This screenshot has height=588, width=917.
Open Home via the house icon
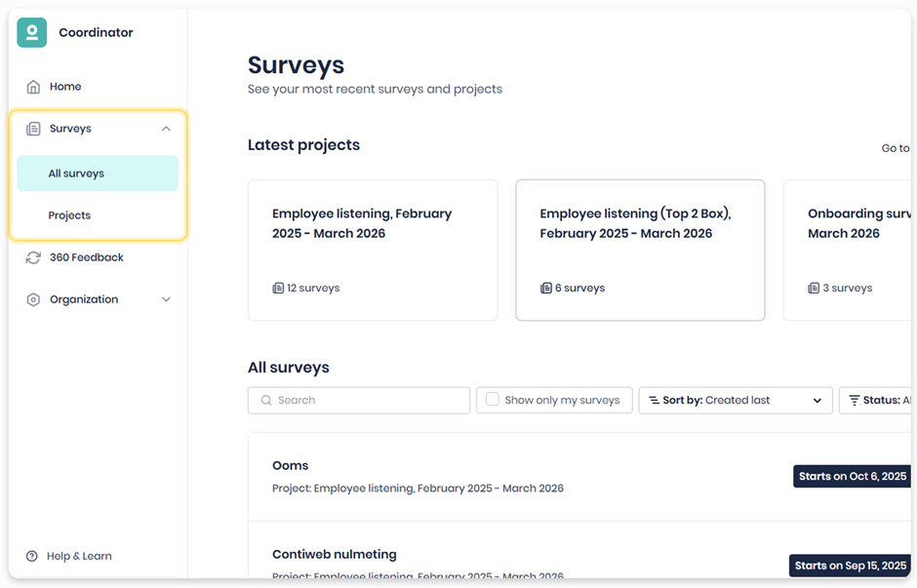pos(33,87)
